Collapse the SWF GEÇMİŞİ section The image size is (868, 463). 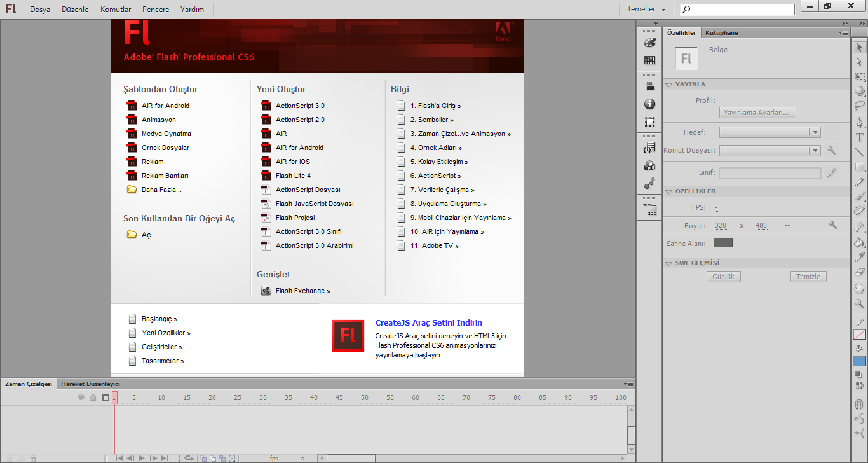point(668,263)
